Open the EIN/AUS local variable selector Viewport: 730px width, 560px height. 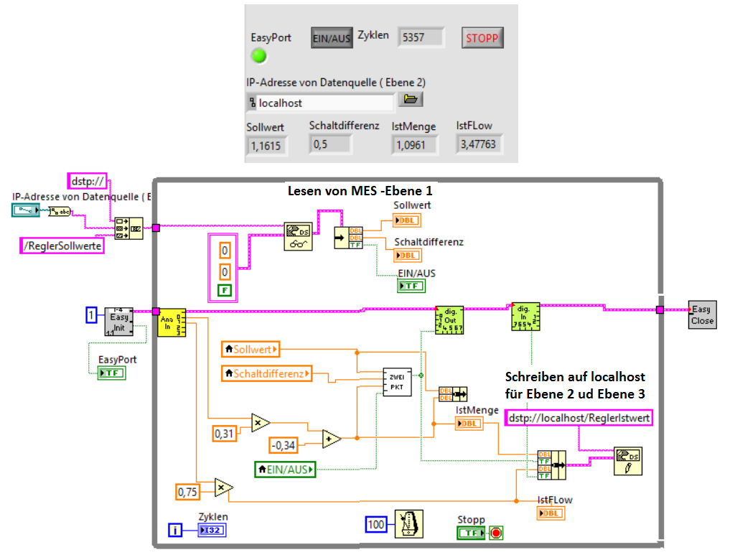[286, 470]
